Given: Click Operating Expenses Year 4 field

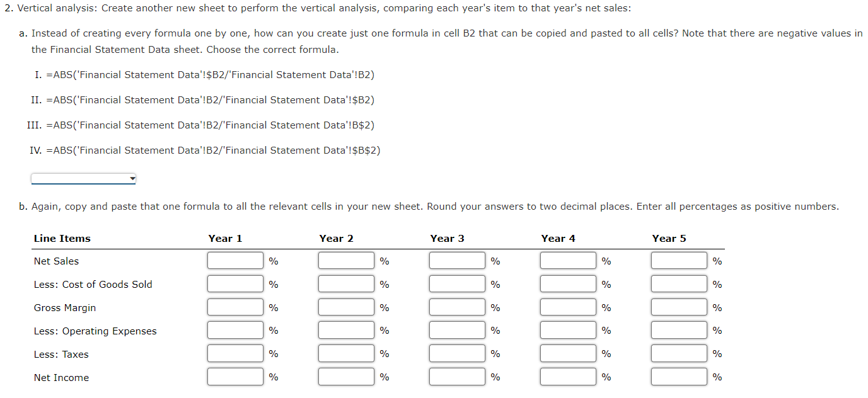Looking at the screenshot, I should pos(568,331).
